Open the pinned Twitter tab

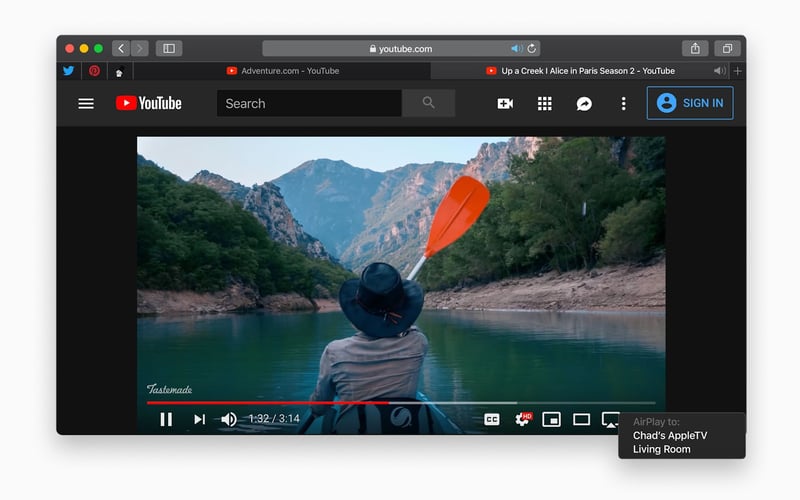click(x=69, y=71)
